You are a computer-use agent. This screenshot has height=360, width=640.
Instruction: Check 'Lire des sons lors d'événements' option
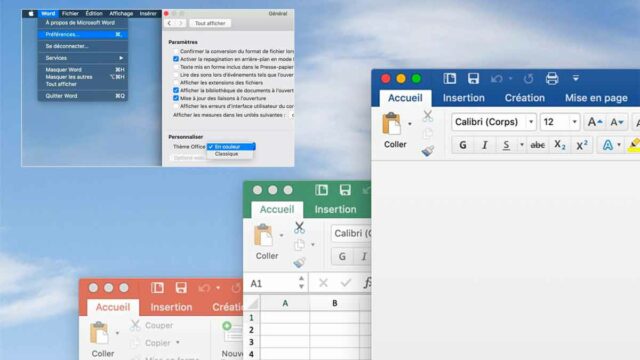(176, 75)
